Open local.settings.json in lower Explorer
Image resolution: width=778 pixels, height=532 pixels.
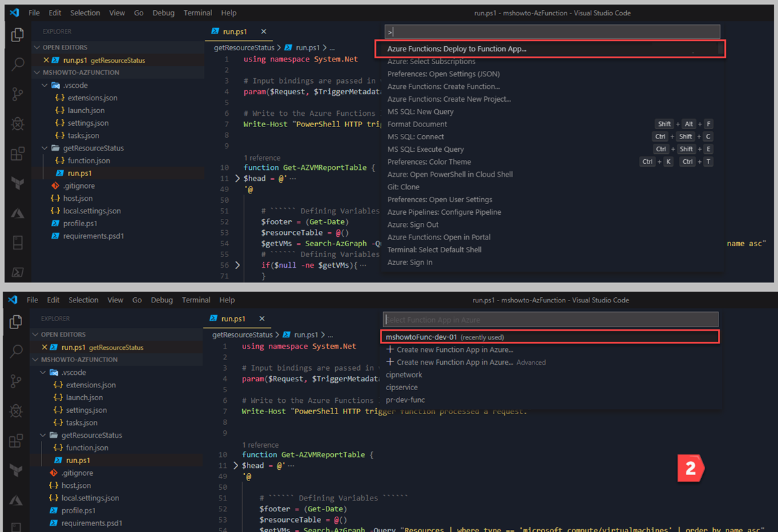[x=90, y=498]
